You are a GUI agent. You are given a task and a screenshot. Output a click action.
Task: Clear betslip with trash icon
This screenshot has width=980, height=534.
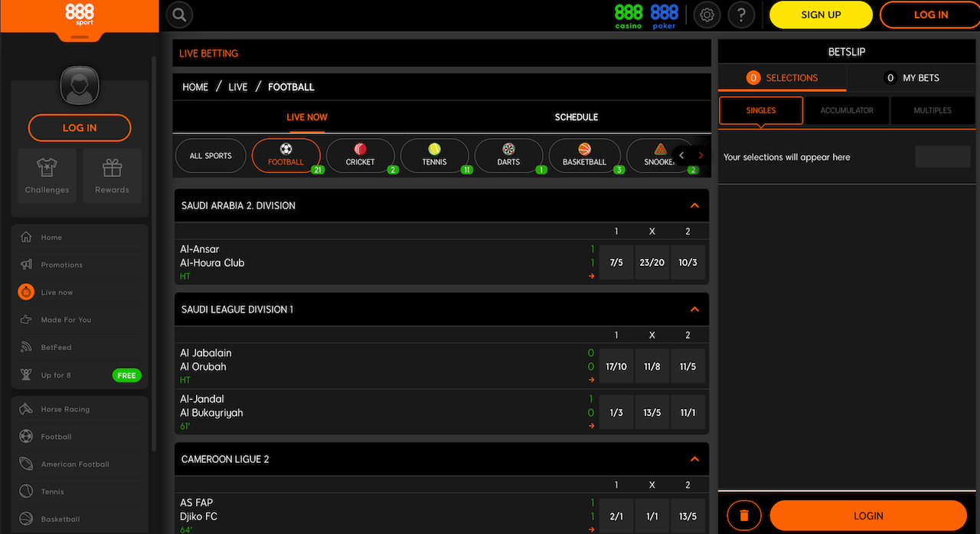point(744,516)
